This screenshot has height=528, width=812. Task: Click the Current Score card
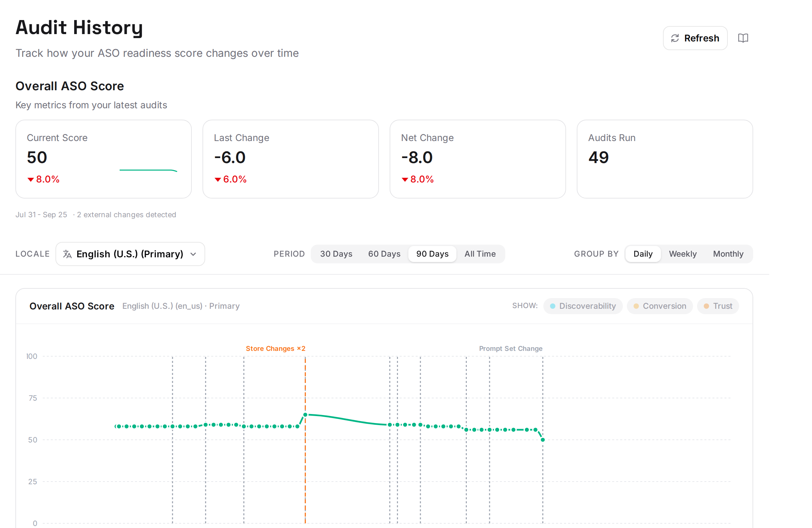(104, 159)
